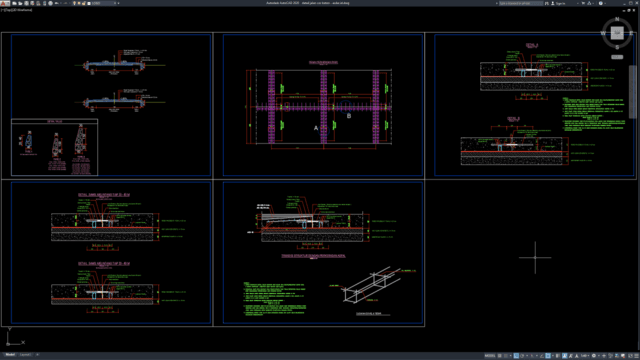
Task: Expand object snap settings arrow
Action: click(553, 356)
